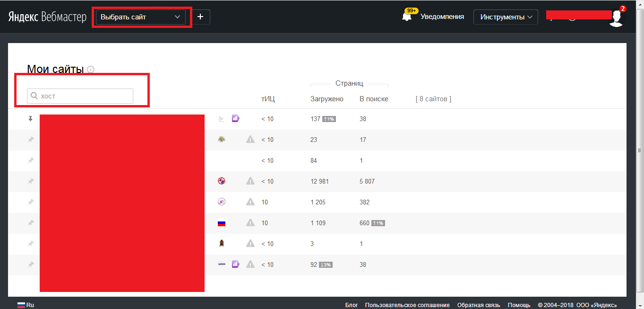
Task: Unpin the site with 137 loaded pages
Action: [31, 119]
